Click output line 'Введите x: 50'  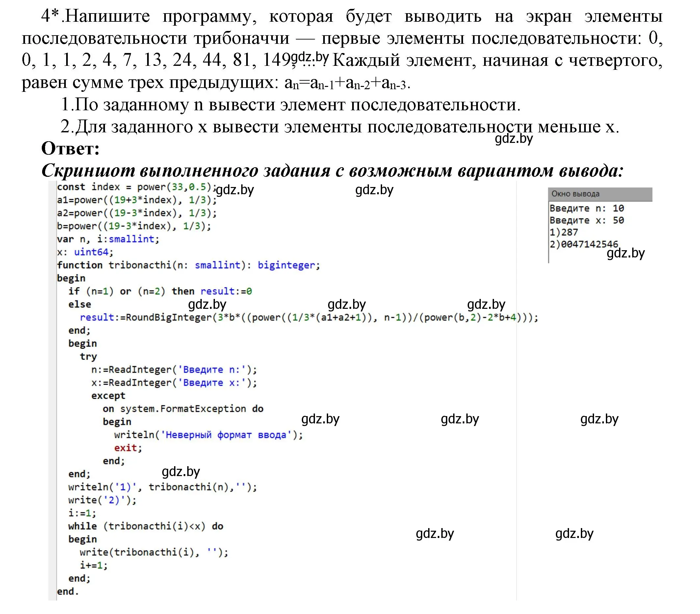click(x=587, y=220)
